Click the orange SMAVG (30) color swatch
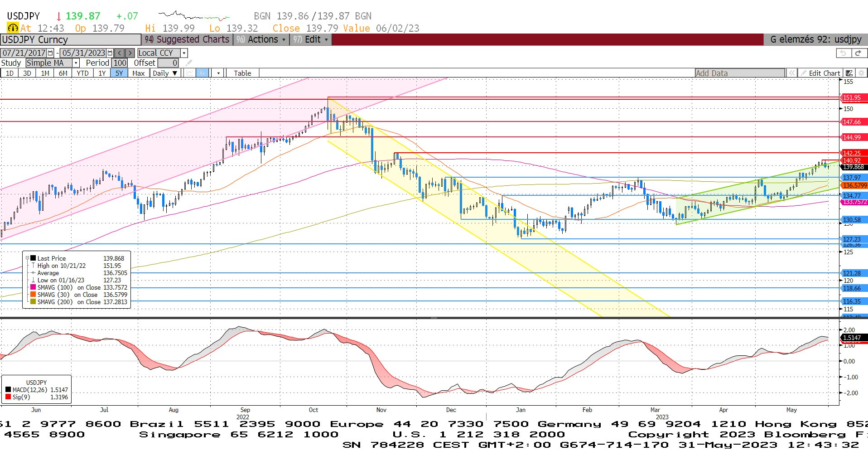This screenshot has height=470, width=868. (x=33, y=295)
